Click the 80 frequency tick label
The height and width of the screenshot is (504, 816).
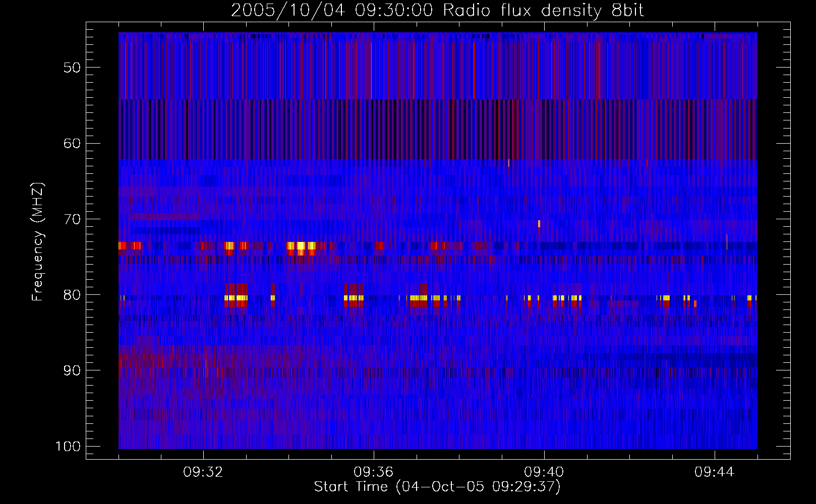[72, 295]
